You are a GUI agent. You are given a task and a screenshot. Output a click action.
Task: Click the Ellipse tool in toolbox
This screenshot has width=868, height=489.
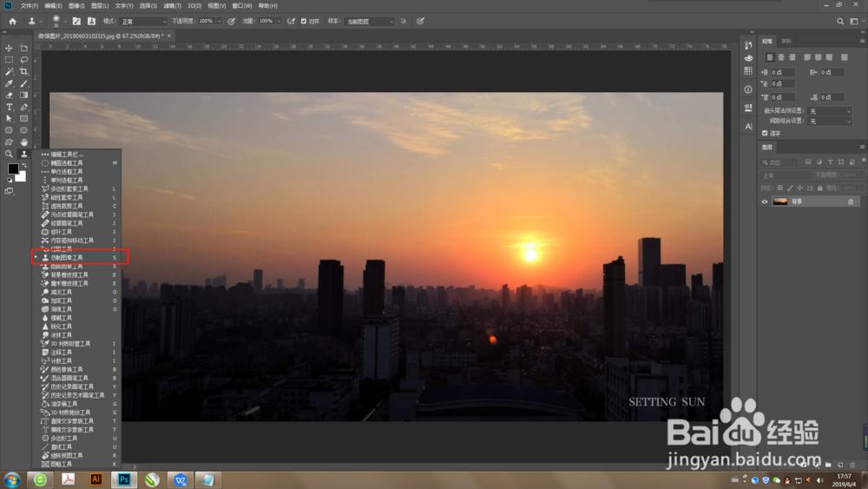coord(23,130)
